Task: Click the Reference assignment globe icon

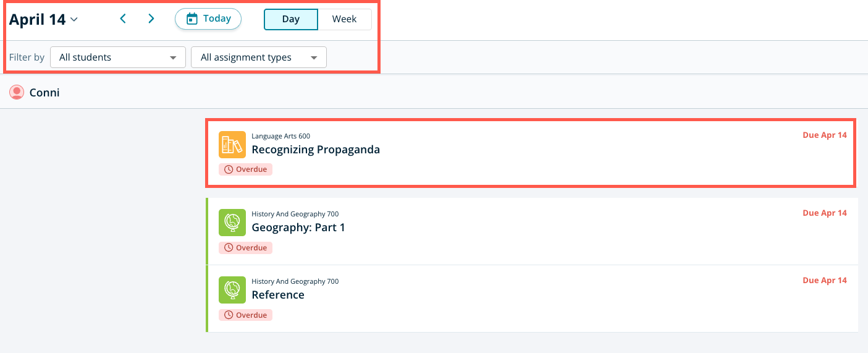Action: click(x=232, y=290)
